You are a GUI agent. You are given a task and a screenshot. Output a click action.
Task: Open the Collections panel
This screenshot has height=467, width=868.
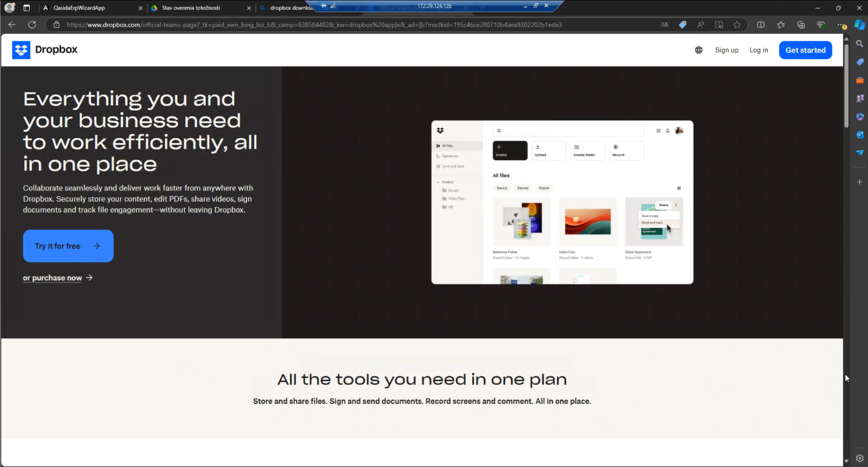tap(801, 25)
